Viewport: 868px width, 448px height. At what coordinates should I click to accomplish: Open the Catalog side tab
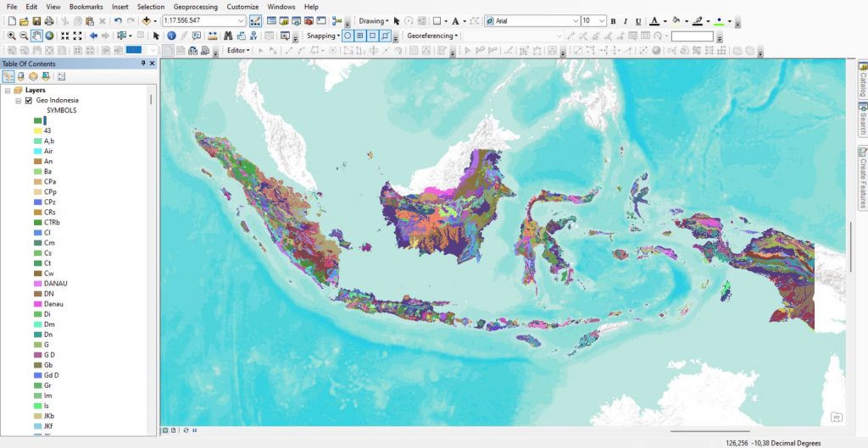click(x=862, y=79)
